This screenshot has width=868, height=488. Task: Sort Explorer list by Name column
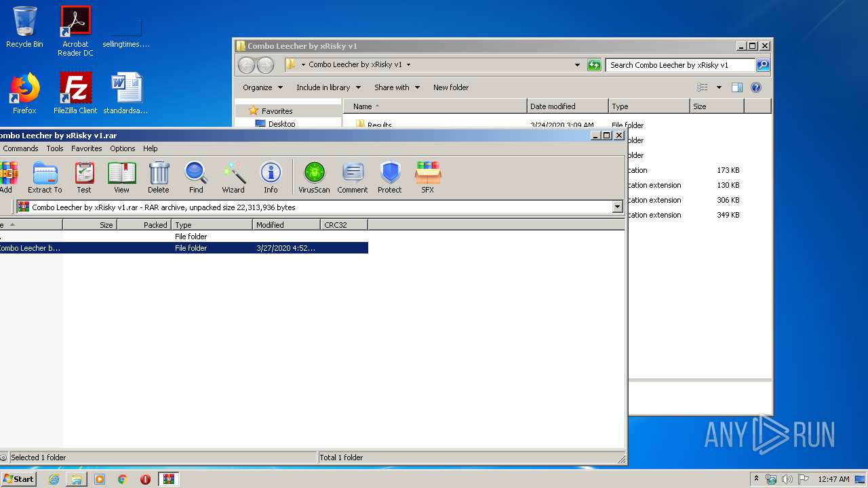coord(435,106)
